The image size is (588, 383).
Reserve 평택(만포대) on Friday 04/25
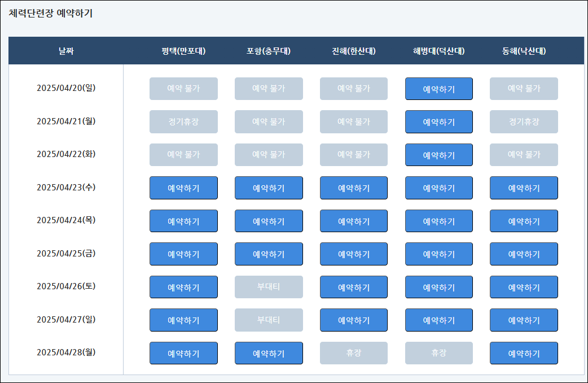[x=183, y=254]
